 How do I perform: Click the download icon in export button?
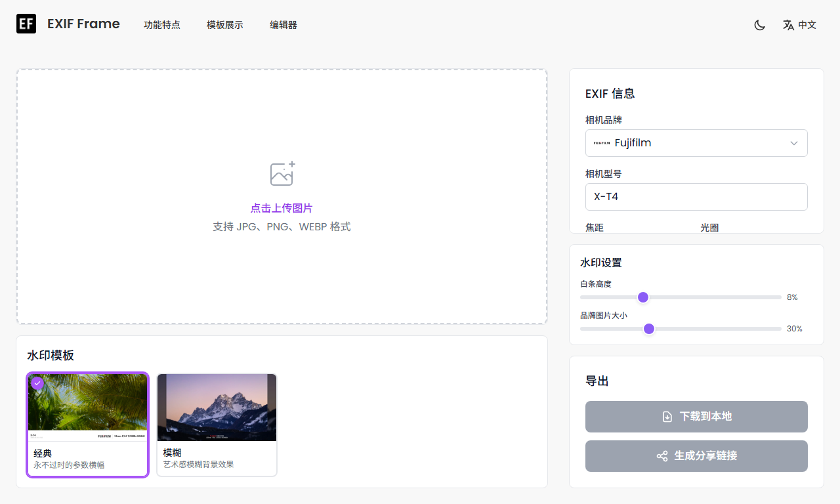[667, 417]
